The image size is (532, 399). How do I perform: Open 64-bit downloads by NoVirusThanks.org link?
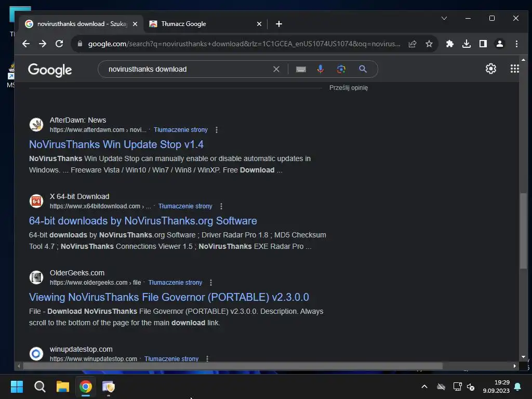(x=143, y=221)
